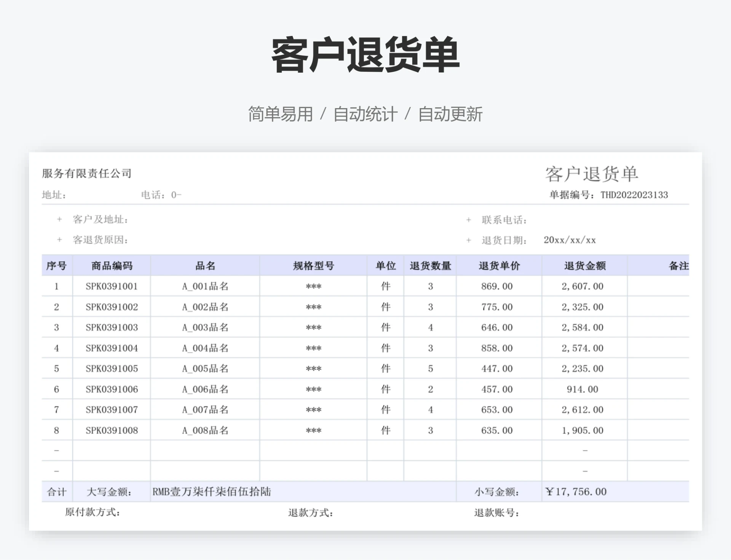Click plus icon beside 退货日期
This screenshot has height=560, width=731.
pos(469,241)
